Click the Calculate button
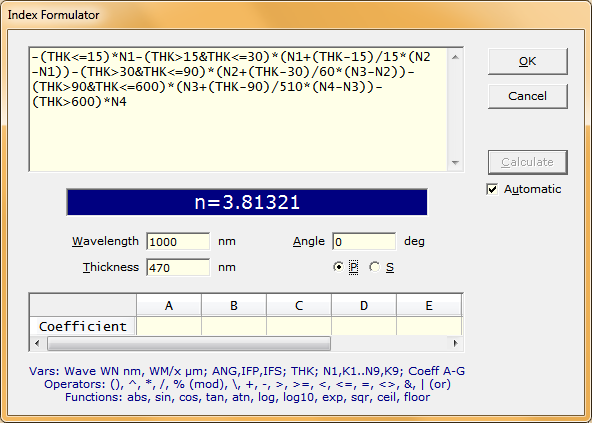This screenshot has height=423, width=592. pyautogui.click(x=527, y=162)
